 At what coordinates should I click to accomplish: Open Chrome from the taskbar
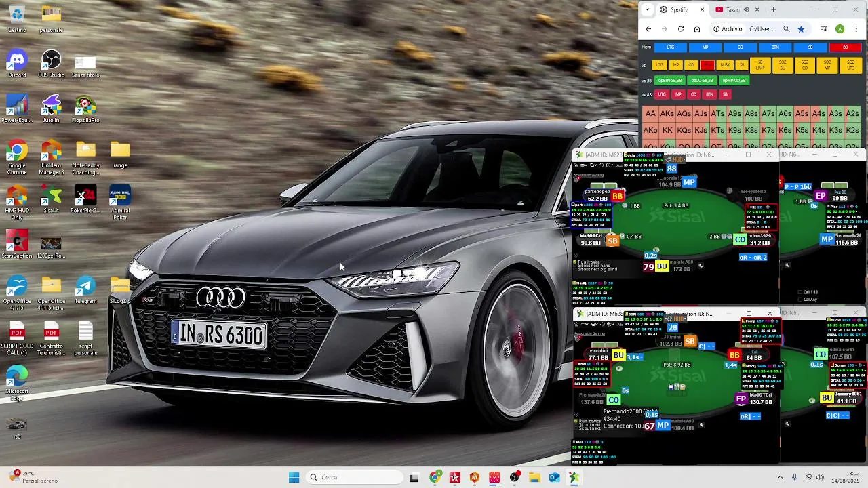[435, 477]
